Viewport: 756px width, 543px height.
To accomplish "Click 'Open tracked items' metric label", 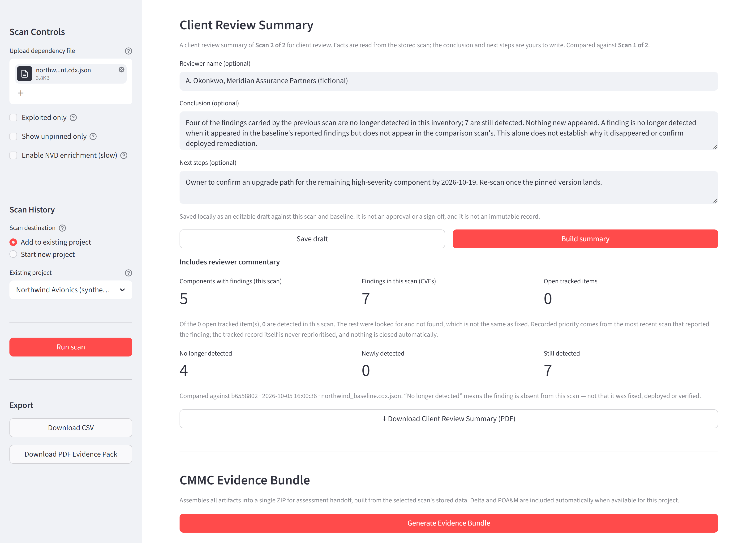I will tap(570, 281).
